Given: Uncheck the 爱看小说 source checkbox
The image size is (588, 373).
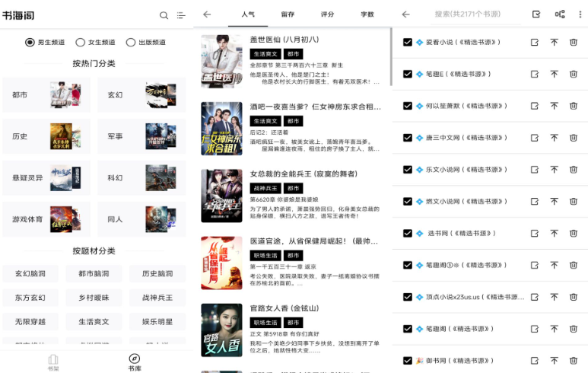Looking at the screenshot, I should coord(408,43).
